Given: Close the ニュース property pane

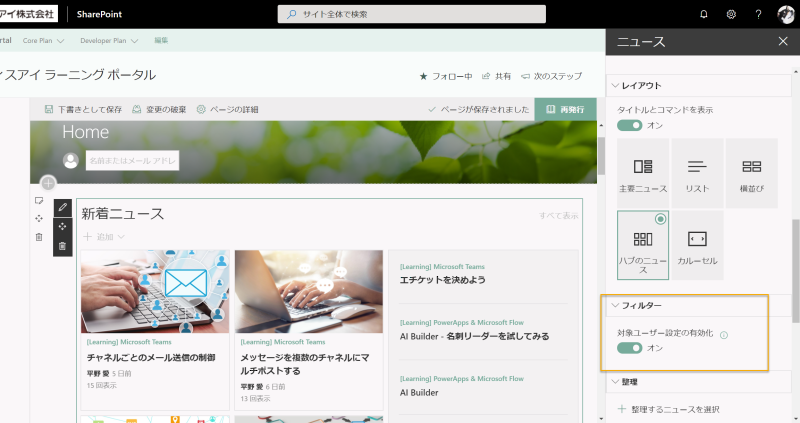Looking at the screenshot, I should [x=783, y=41].
